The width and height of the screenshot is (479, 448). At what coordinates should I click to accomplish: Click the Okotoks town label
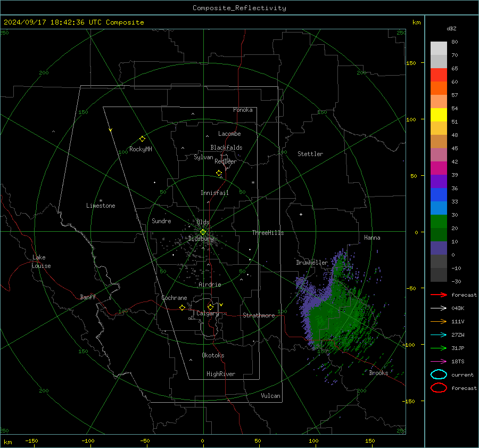click(213, 355)
